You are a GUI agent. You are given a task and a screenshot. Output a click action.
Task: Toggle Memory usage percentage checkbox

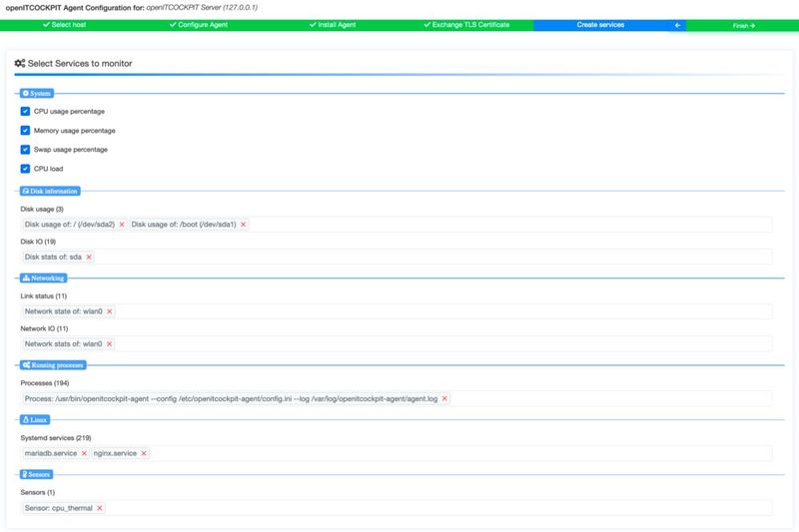26,130
